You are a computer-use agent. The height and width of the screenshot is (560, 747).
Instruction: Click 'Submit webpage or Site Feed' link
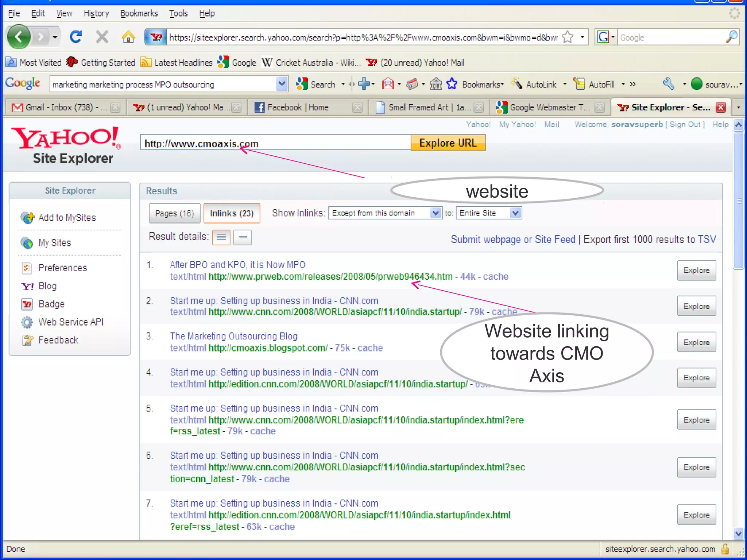point(513,239)
